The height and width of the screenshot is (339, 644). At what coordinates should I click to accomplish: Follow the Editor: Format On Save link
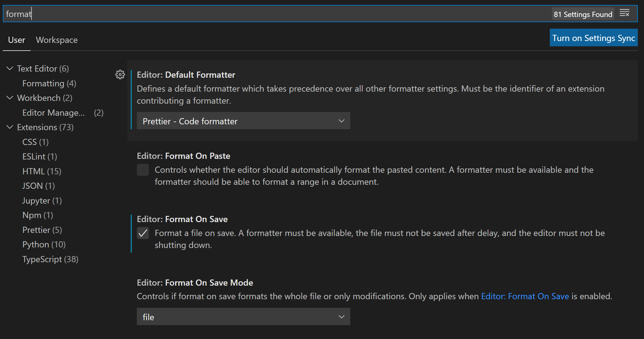click(525, 296)
